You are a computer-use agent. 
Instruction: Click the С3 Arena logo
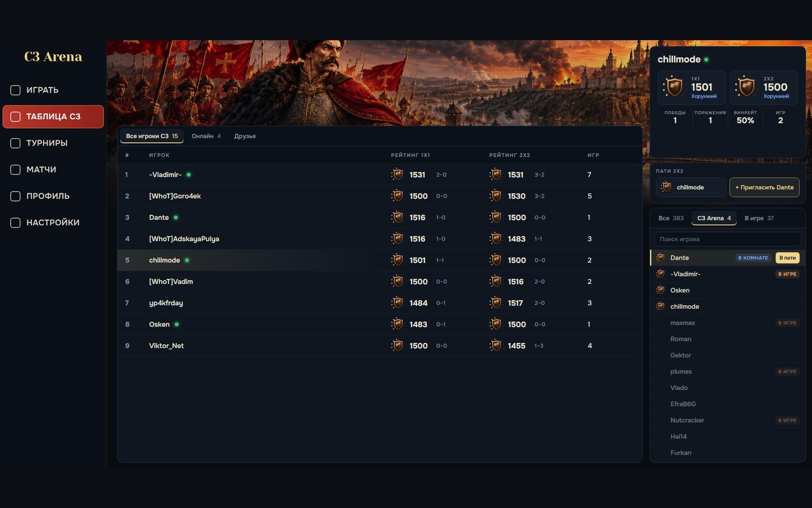pyautogui.click(x=53, y=56)
